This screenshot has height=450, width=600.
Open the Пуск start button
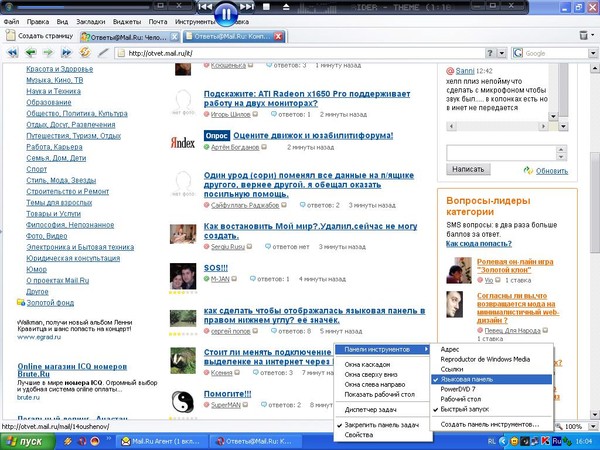pos(28,442)
